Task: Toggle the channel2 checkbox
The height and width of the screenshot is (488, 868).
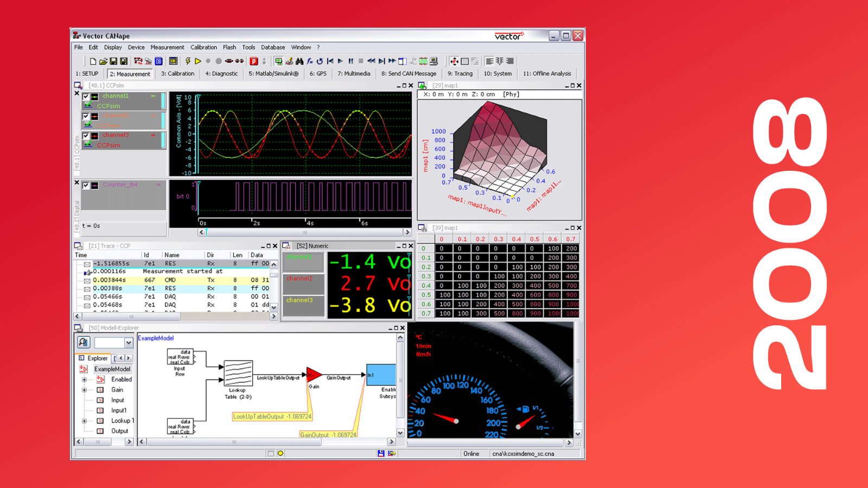Action: tap(86, 116)
